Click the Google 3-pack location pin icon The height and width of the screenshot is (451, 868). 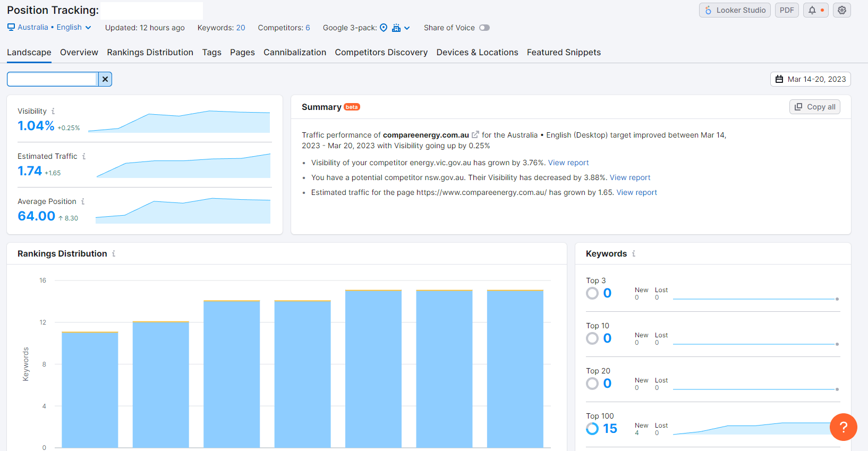pos(384,28)
